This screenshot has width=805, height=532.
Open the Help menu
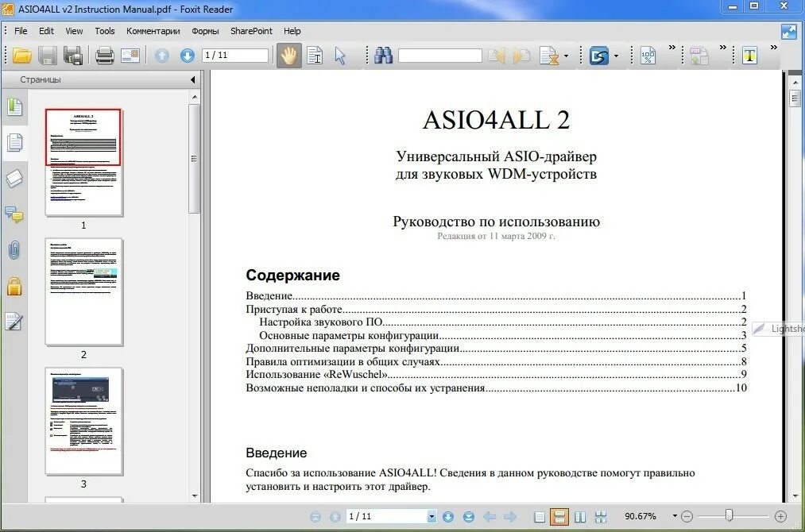click(292, 31)
